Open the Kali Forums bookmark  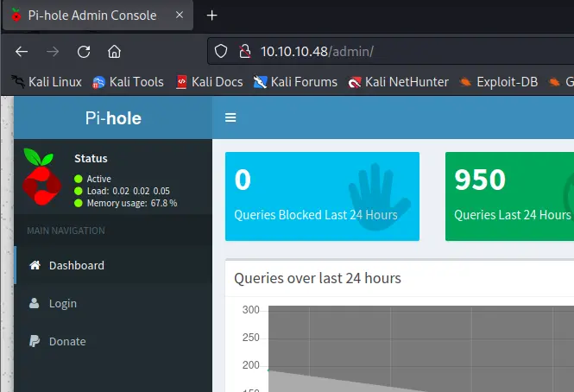(295, 82)
